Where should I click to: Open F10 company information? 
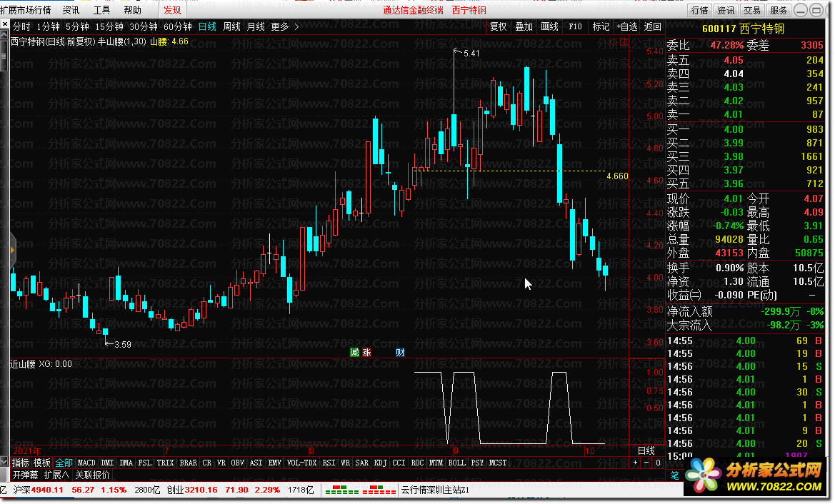click(575, 26)
